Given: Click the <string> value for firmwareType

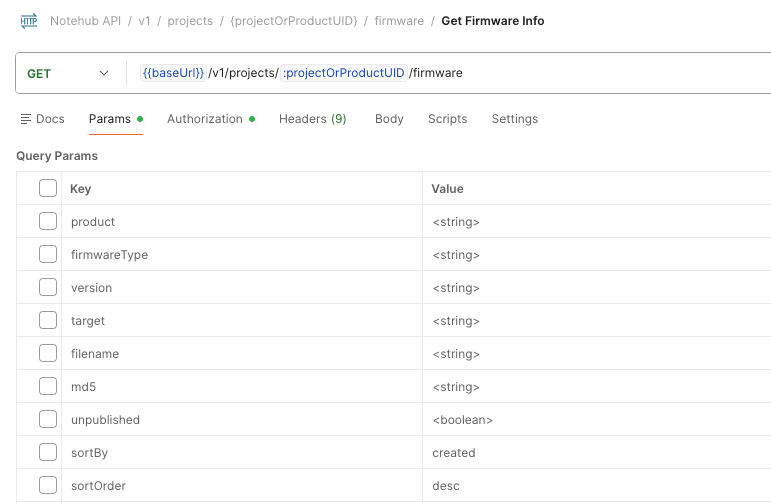Looking at the screenshot, I should point(456,255).
